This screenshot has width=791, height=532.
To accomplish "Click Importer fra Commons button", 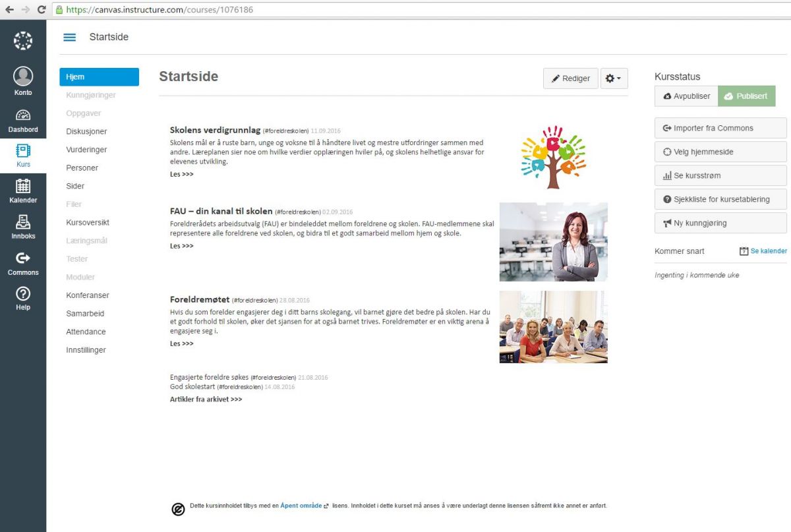I will click(720, 128).
